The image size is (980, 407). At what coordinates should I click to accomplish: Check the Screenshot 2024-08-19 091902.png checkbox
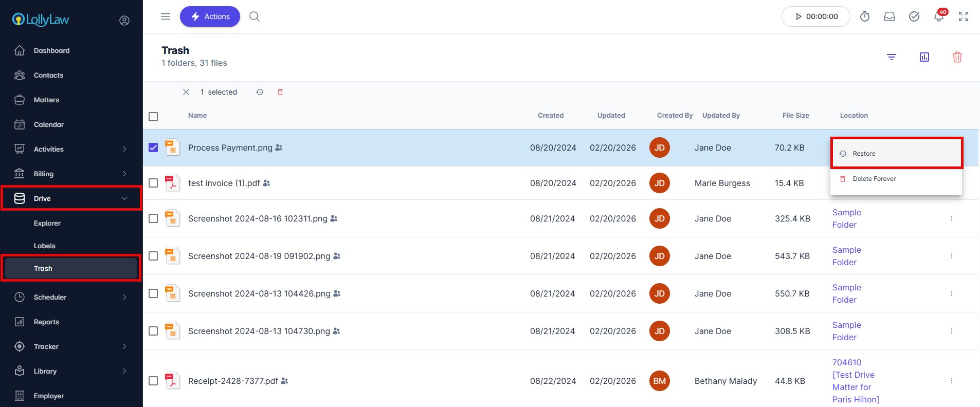pyautogui.click(x=153, y=256)
